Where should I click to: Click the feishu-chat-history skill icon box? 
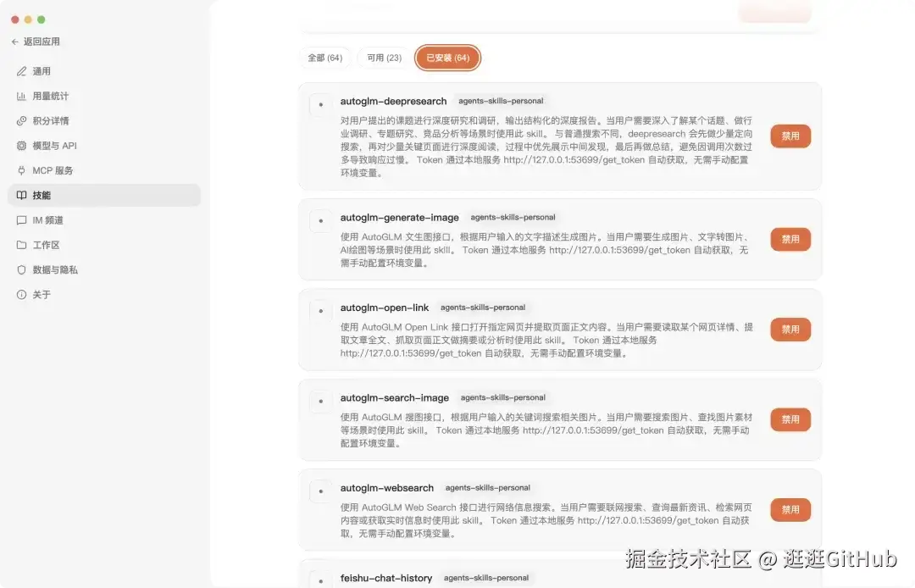pos(321,580)
